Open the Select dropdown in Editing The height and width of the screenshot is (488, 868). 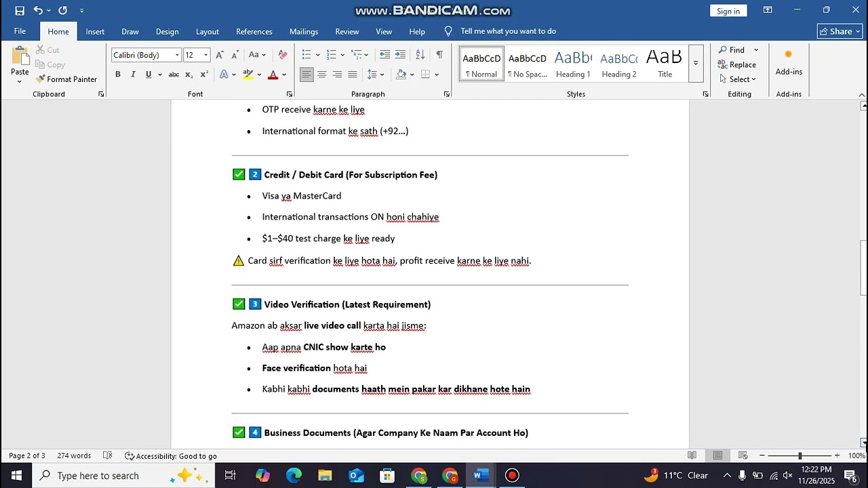point(738,79)
